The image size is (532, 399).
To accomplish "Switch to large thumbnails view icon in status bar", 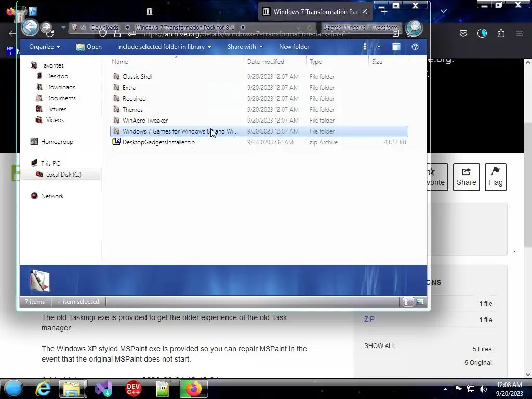I will (420, 302).
